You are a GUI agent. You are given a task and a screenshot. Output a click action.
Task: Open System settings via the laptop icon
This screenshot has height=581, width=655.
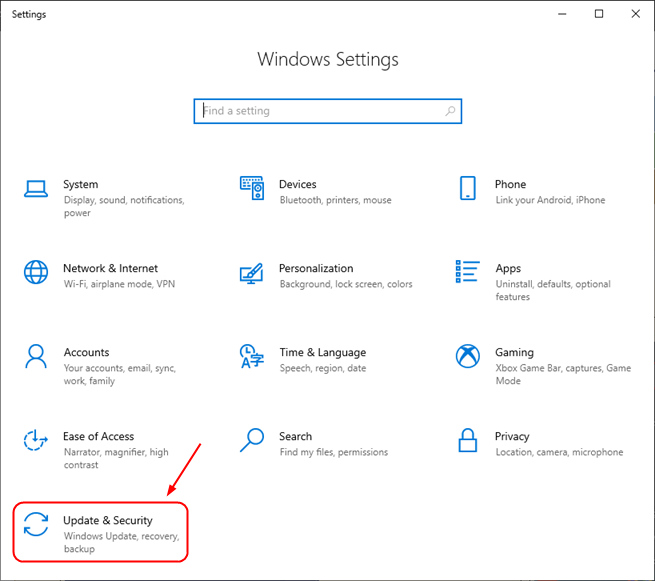36,189
